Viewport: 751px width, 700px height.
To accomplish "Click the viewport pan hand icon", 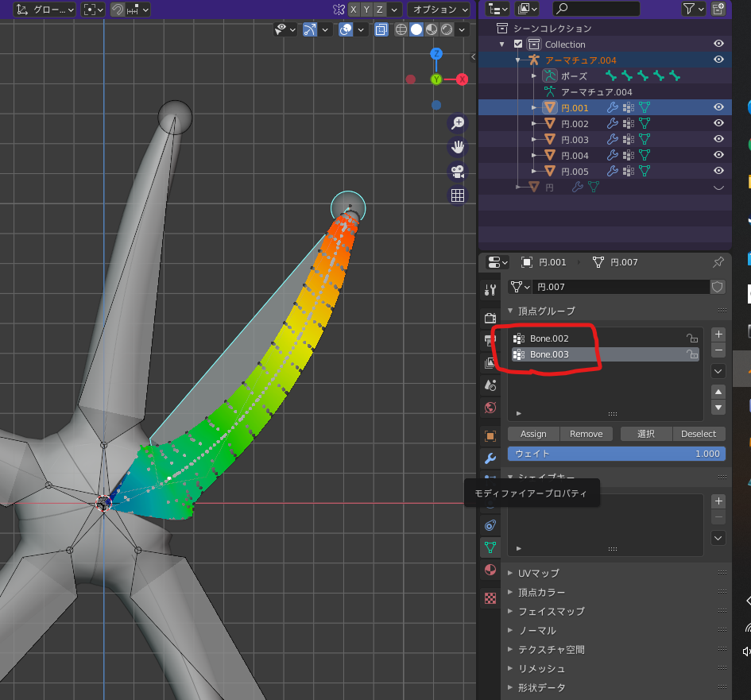I will tap(458, 147).
